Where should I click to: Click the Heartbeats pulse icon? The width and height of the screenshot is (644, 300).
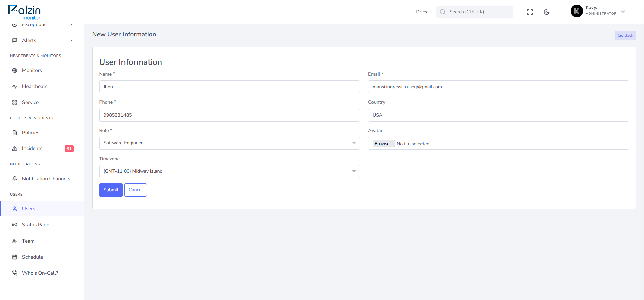click(15, 86)
